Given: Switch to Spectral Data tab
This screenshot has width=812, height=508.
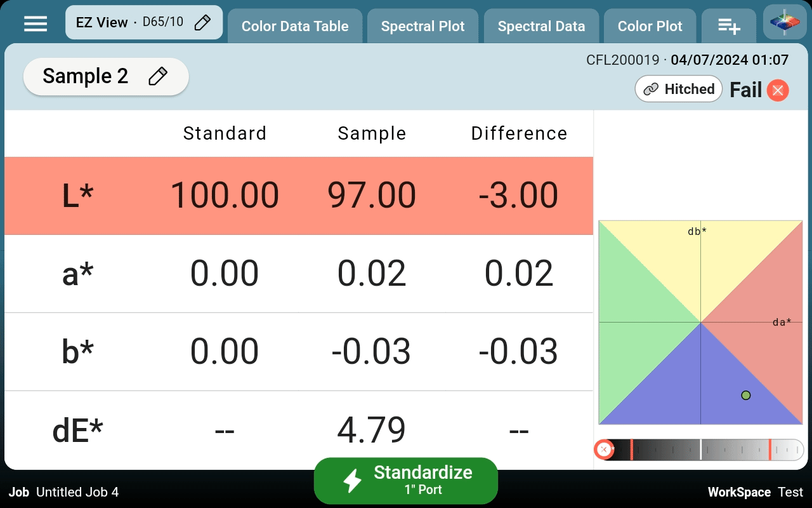Looking at the screenshot, I should click(x=541, y=26).
